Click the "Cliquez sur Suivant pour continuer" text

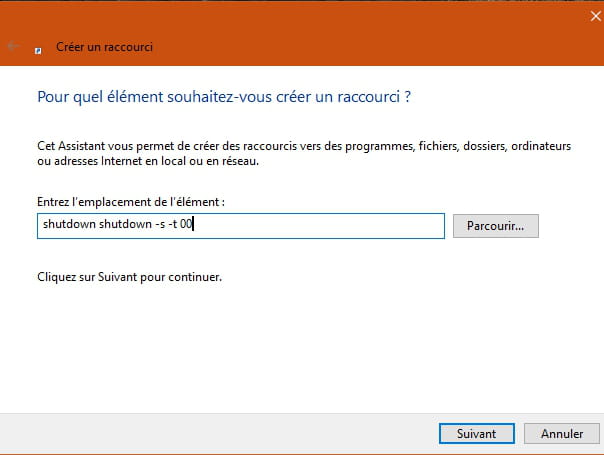click(129, 277)
